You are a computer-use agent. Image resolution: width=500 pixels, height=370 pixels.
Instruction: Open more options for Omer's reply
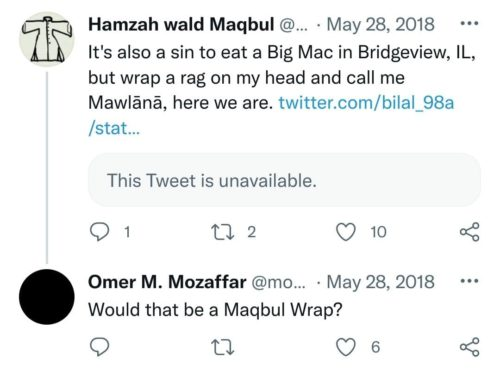coord(469,281)
